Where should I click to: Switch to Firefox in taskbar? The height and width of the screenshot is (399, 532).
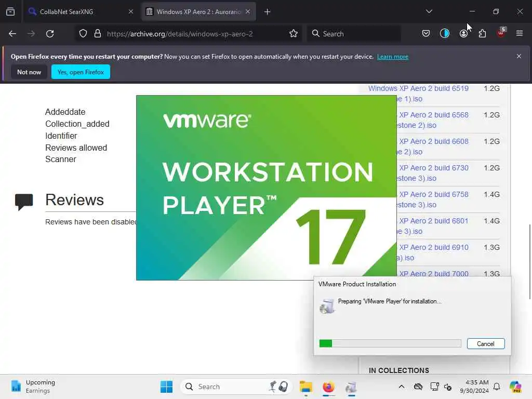coord(328,387)
